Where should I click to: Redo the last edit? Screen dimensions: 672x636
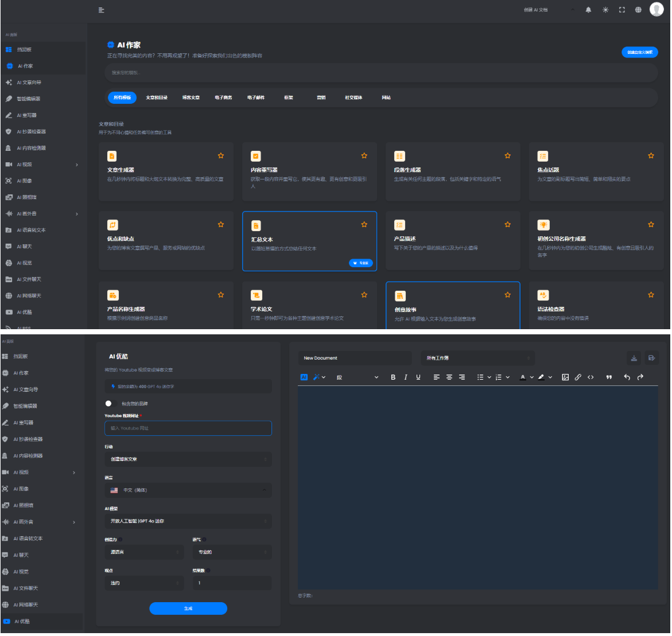point(640,377)
